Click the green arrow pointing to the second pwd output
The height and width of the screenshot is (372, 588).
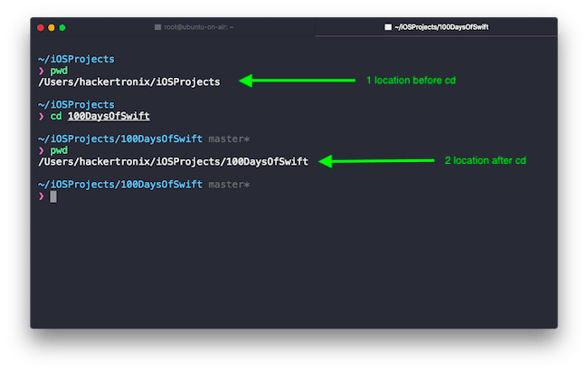(x=380, y=162)
